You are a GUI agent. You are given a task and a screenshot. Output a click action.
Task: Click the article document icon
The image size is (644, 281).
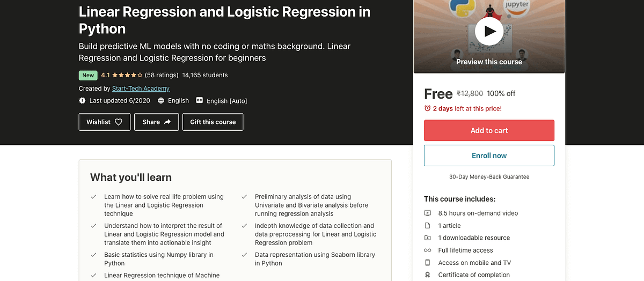[428, 225]
